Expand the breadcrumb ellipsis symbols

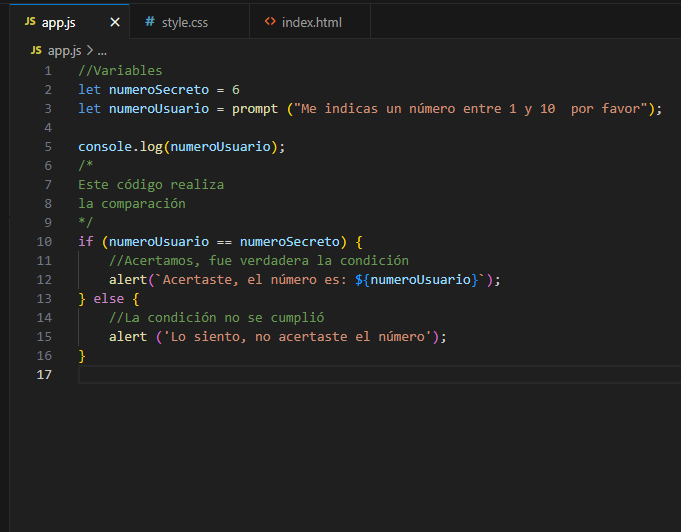pos(102,51)
